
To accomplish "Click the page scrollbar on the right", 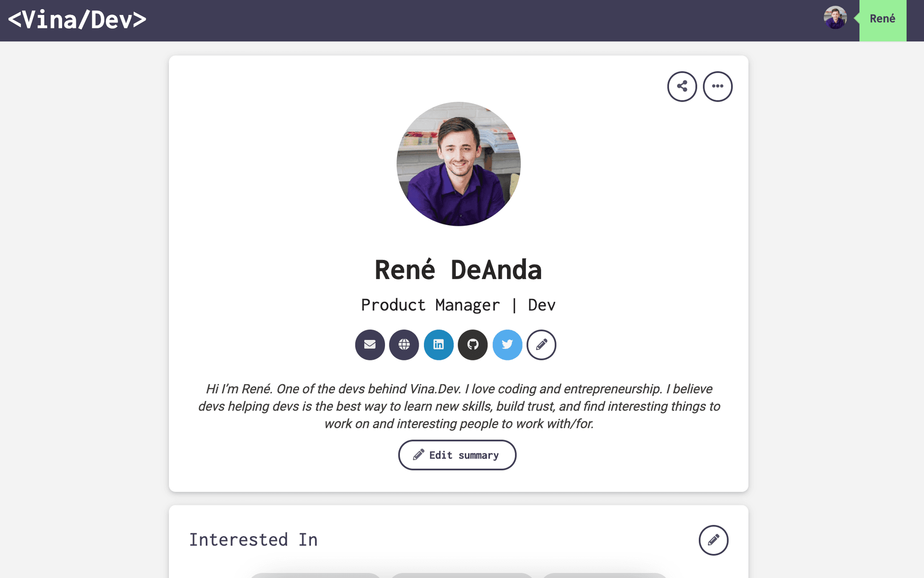I will point(921,289).
